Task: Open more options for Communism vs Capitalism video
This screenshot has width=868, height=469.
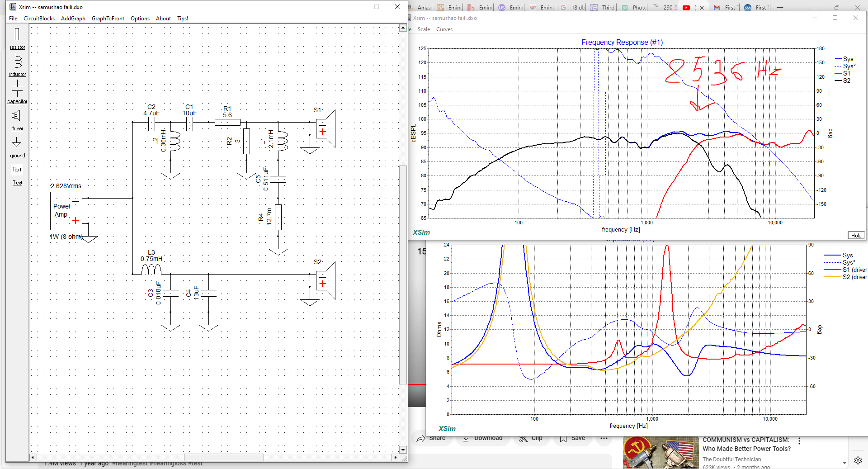Action: 799,441
